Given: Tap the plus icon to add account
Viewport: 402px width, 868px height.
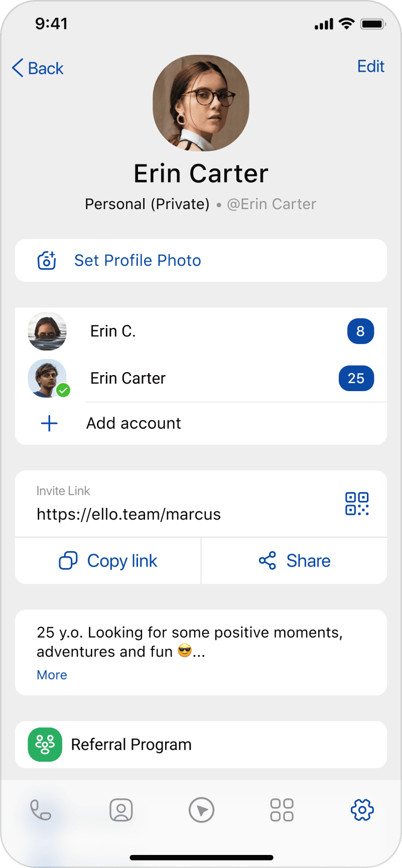Looking at the screenshot, I should [x=49, y=423].
